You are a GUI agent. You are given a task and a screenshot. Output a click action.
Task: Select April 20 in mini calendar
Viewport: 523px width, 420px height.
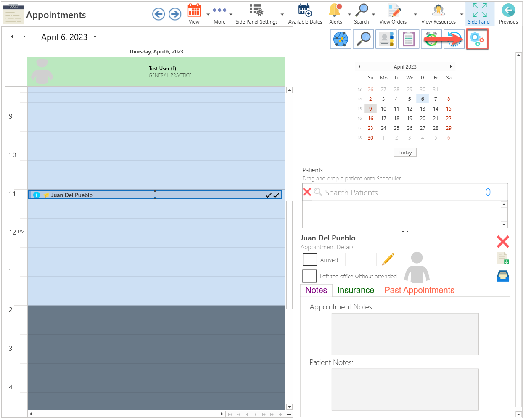[x=423, y=118]
